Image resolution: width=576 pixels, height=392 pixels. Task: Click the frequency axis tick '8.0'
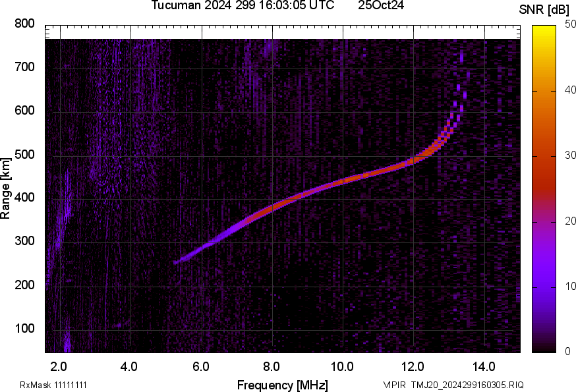pos(272,366)
